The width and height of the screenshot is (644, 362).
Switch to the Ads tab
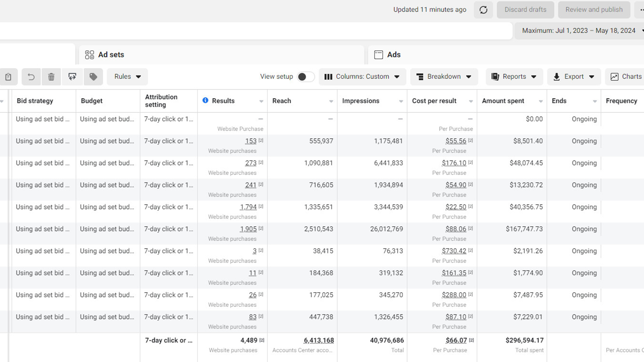click(393, 55)
